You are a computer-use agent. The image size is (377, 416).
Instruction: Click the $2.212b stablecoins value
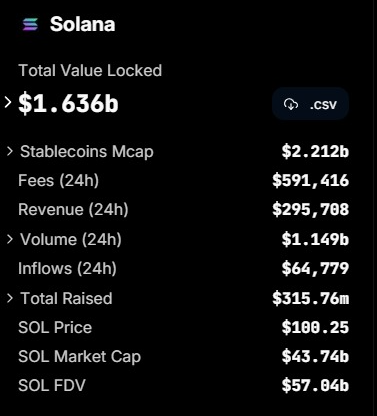tap(315, 152)
